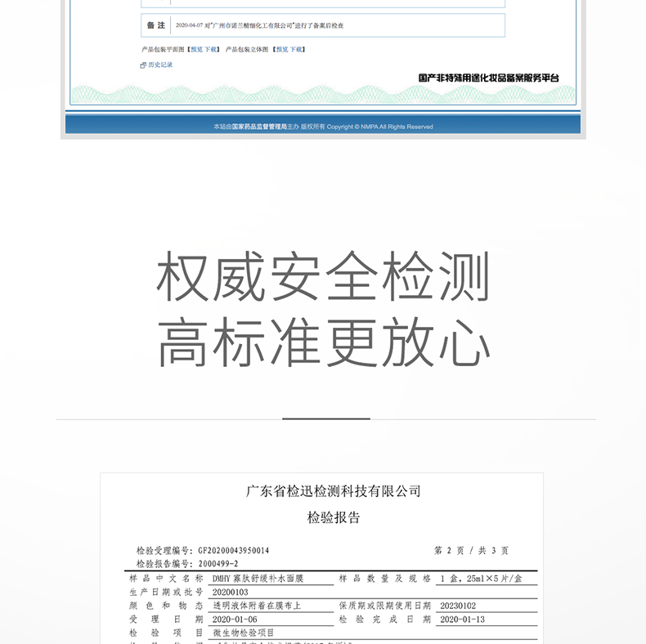Click the 生产日期或批号 label

pos(166,593)
